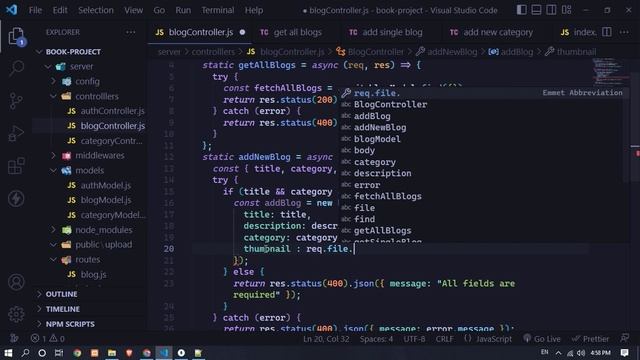
Task: Expand the OUTLINE section
Action: (x=61, y=294)
